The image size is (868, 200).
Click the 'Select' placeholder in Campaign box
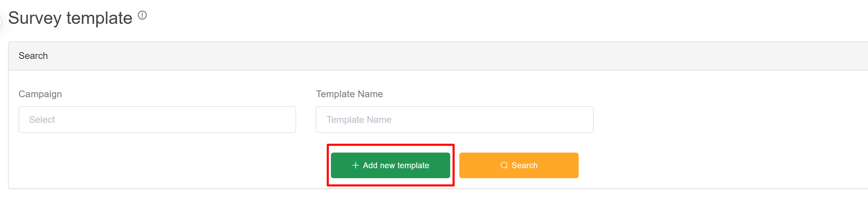pyautogui.click(x=42, y=120)
